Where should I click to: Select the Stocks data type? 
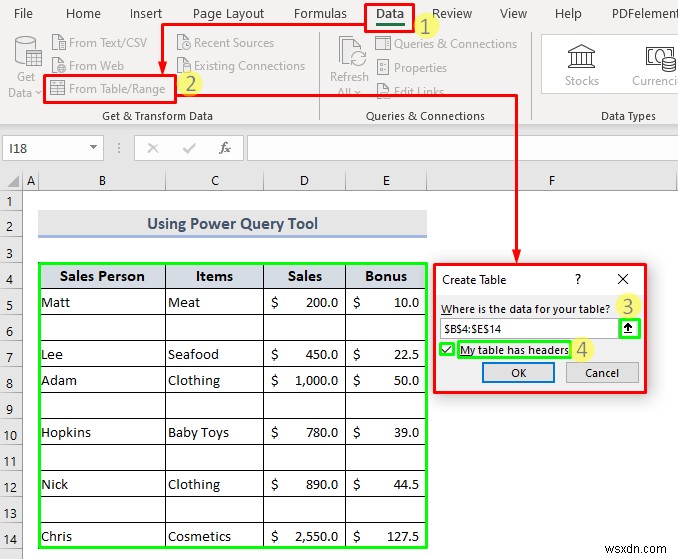tap(582, 65)
